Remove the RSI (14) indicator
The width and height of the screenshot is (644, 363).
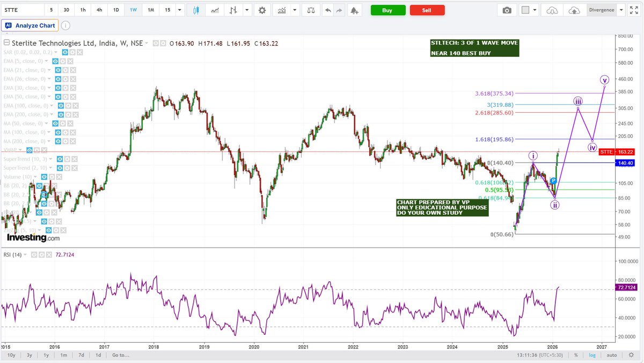(x=48, y=255)
